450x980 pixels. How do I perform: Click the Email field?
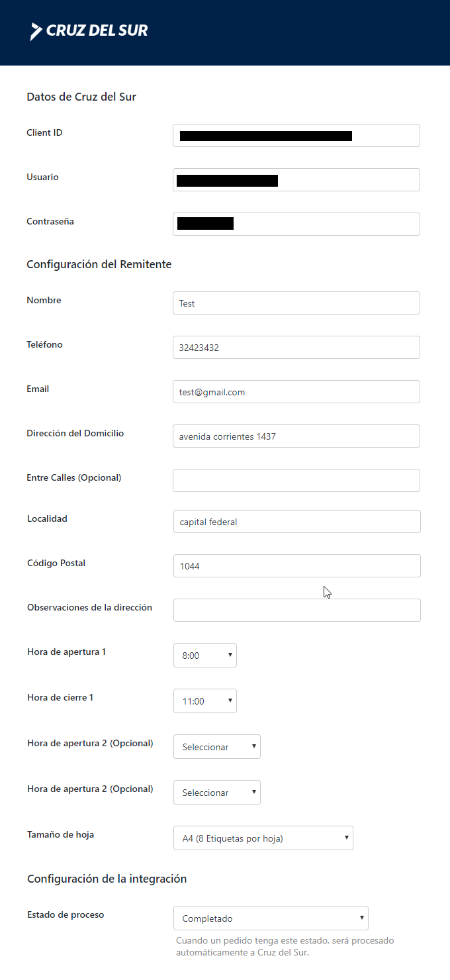pyautogui.click(x=296, y=391)
